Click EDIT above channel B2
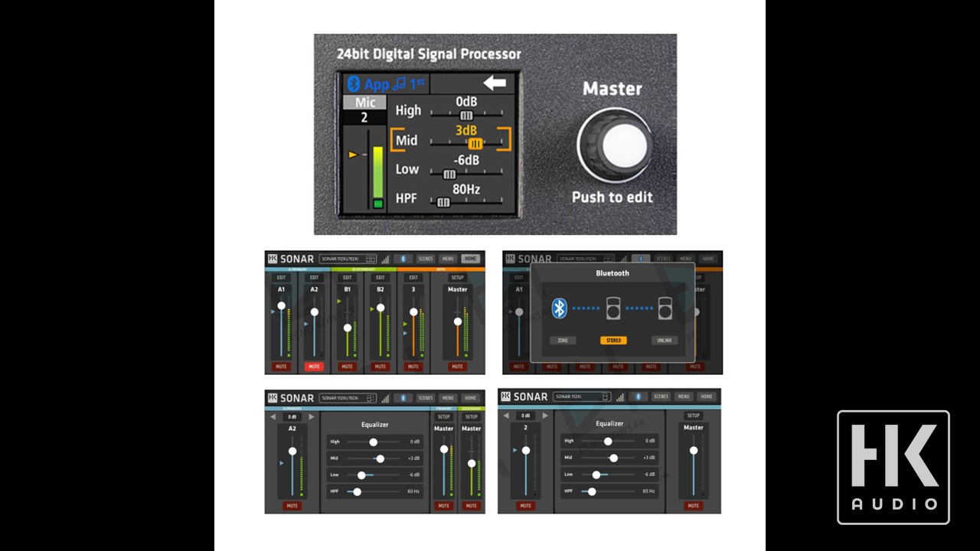The height and width of the screenshot is (551, 980). pos(381,278)
